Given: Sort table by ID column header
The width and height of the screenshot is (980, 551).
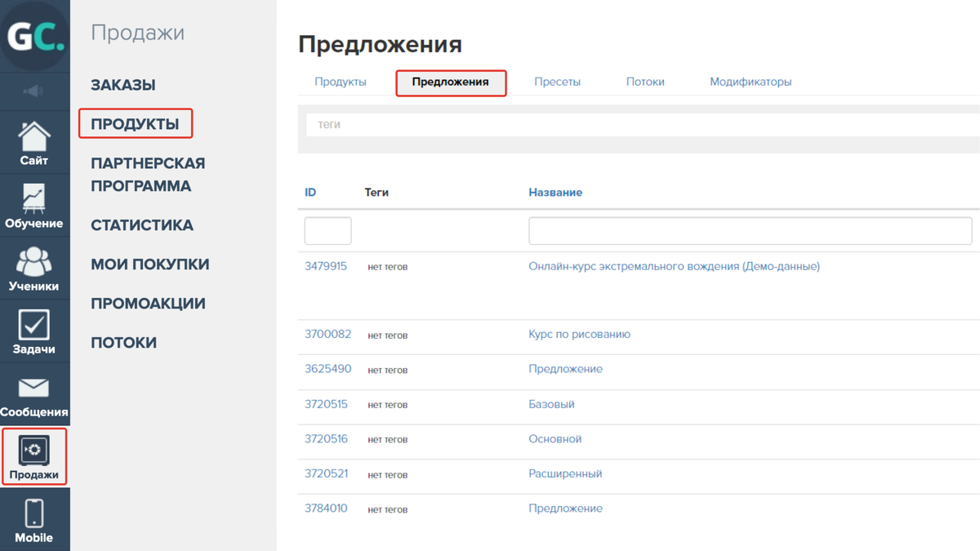Looking at the screenshot, I should coord(310,193).
